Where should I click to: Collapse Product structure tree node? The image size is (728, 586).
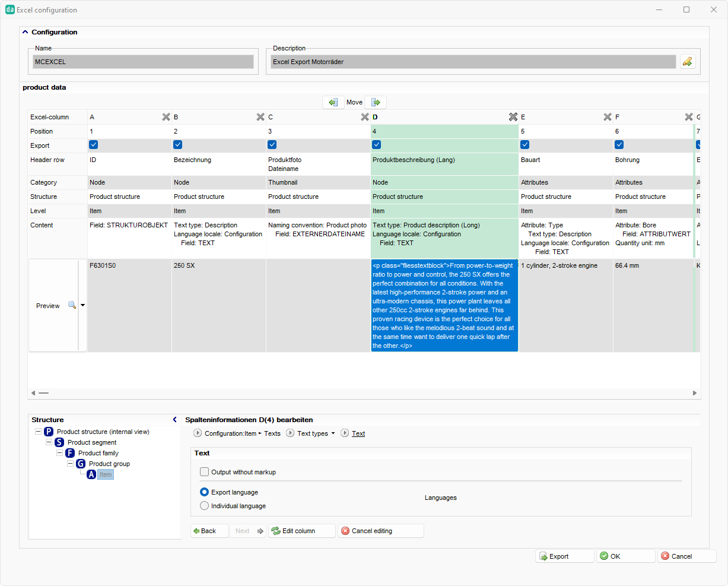point(38,432)
